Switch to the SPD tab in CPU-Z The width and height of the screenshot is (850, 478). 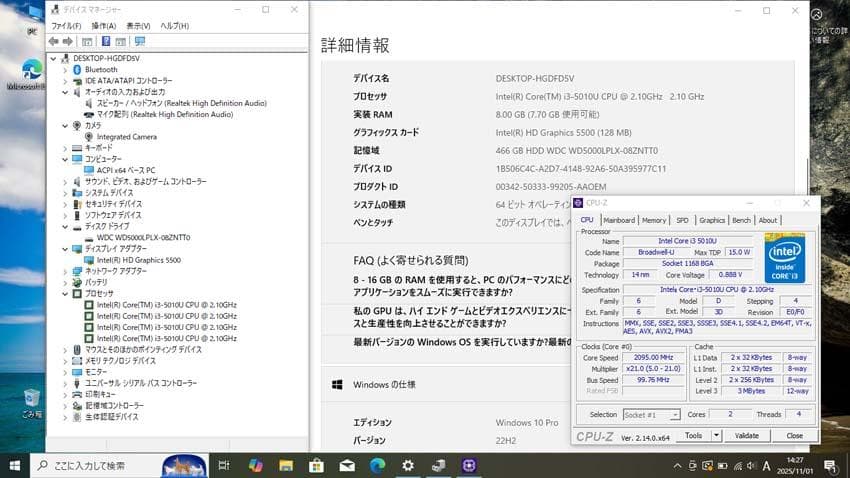coord(682,220)
